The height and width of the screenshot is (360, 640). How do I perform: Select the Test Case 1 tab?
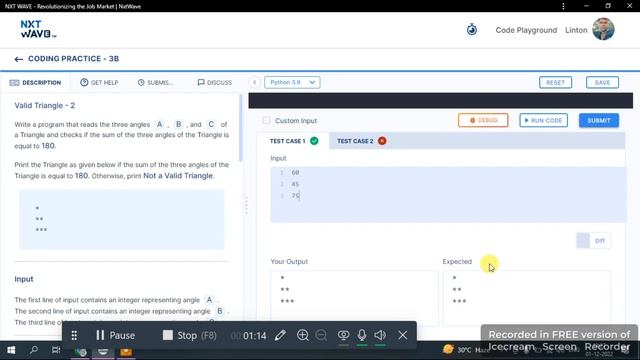(293, 141)
